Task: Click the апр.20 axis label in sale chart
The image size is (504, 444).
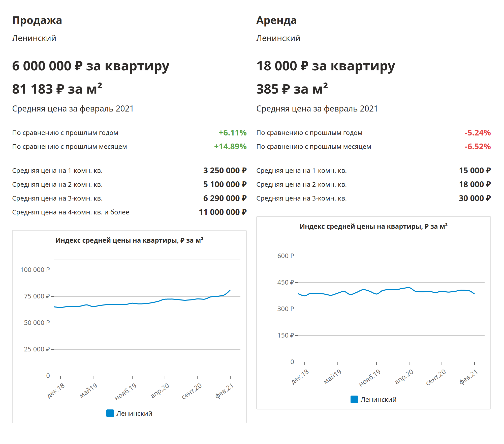Action: click(x=160, y=391)
